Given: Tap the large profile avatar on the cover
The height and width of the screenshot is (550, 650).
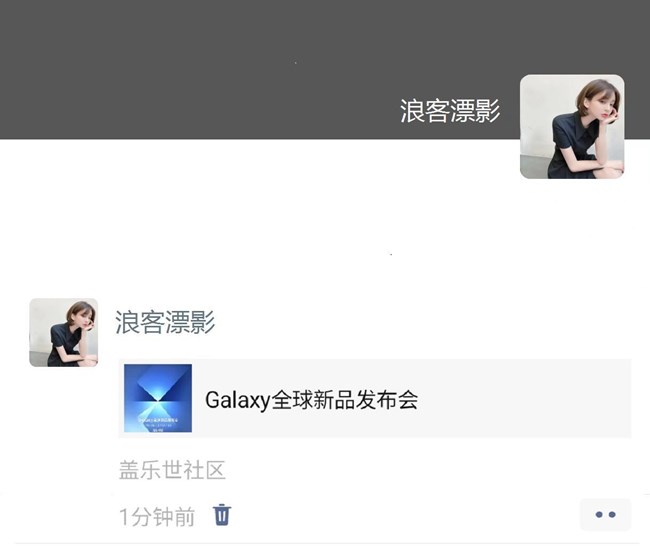Looking at the screenshot, I should [572, 127].
